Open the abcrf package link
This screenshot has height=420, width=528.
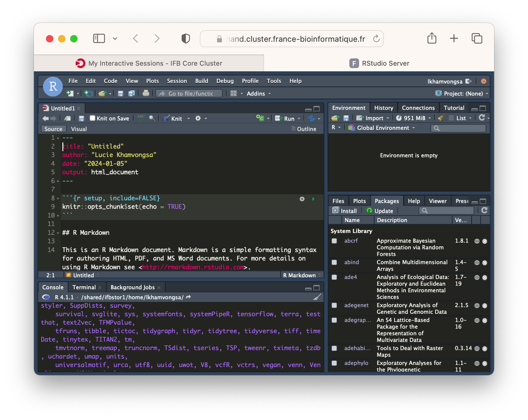pyautogui.click(x=351, y=241)
